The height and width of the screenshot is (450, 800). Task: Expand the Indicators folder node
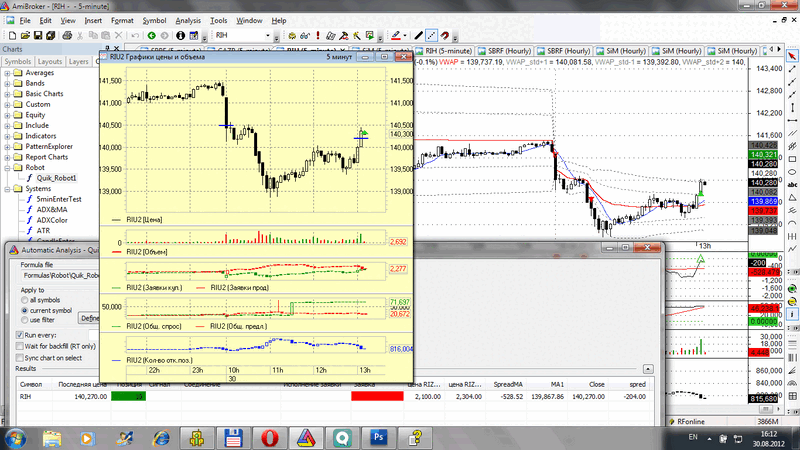pyautogui.click(x=8, y=136)
